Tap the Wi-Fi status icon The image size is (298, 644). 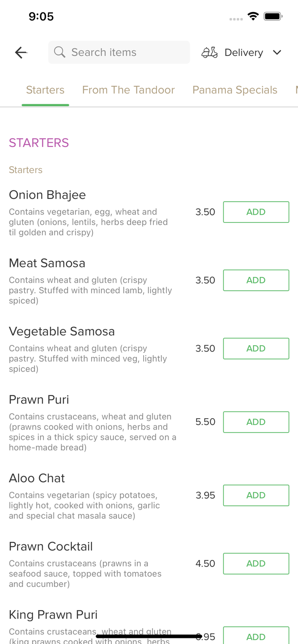coord(253,16)
